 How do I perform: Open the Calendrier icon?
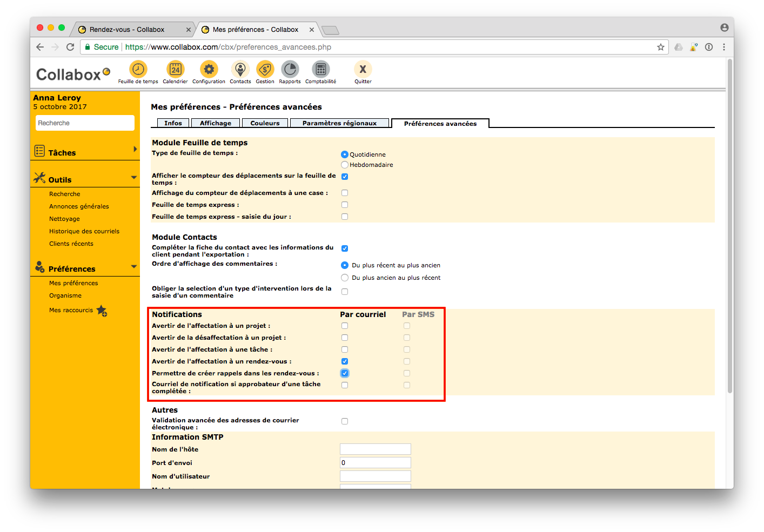(175, 70)
